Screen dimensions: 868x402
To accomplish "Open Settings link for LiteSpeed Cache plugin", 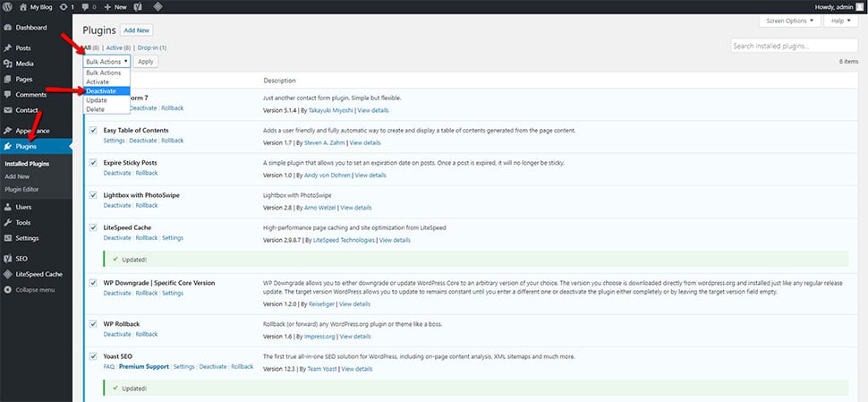I will click(173, 237).
